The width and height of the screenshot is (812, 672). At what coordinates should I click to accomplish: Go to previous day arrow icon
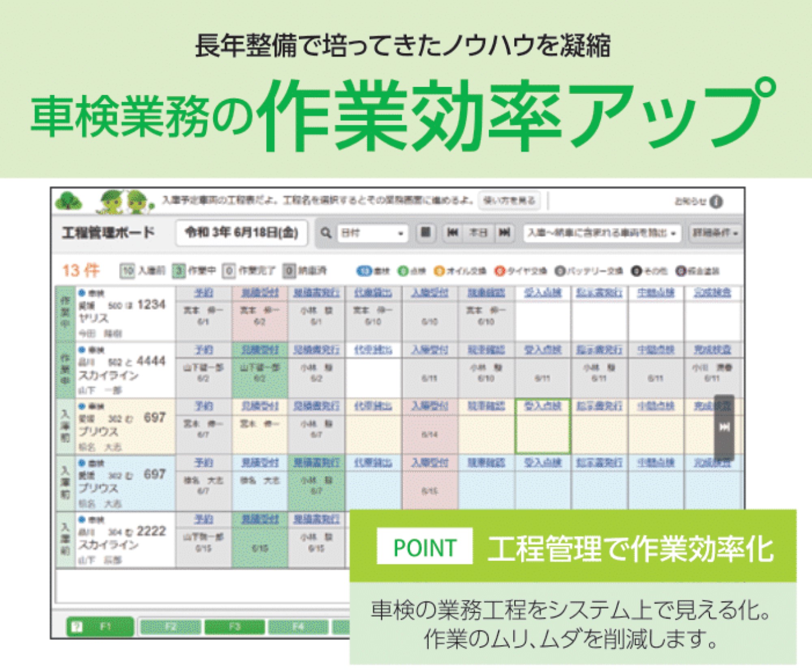[452, 232]
